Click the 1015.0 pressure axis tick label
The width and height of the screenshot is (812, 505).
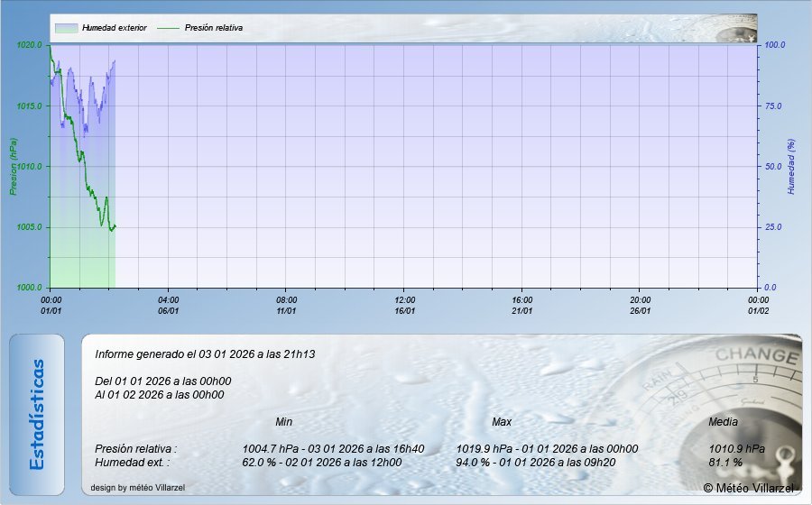(30, 106)
